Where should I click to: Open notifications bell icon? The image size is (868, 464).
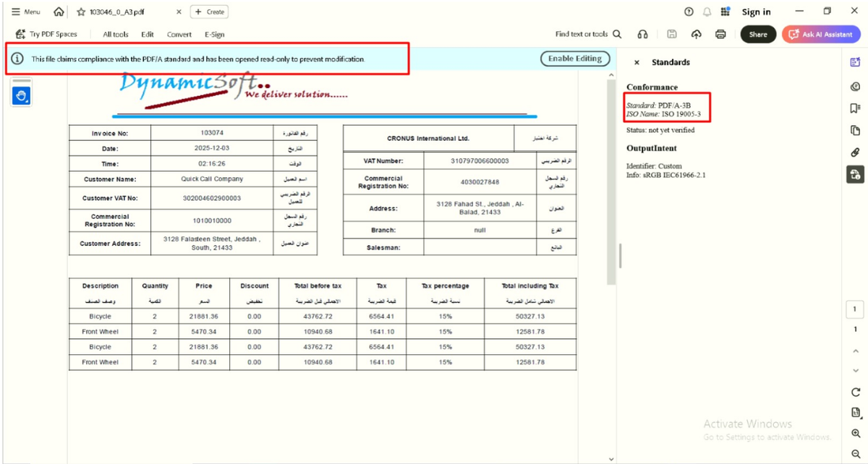tap(707, 12)
